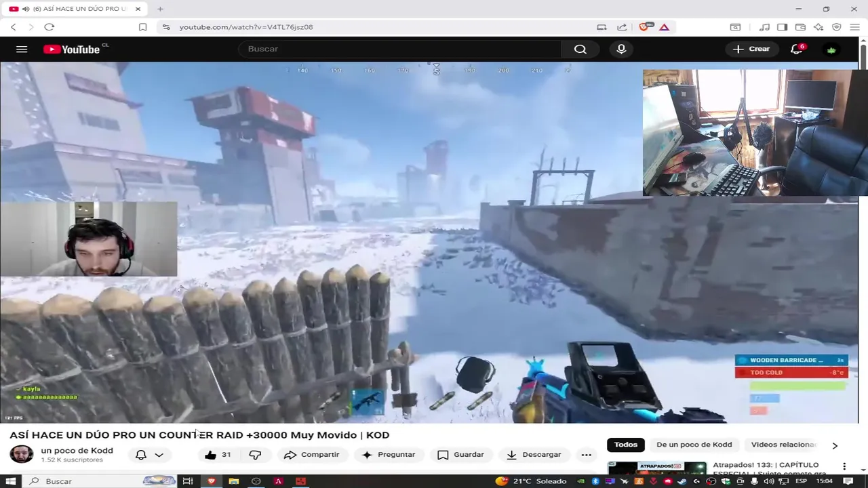This screenshot has height=488, width=868.
Task: Open the browser main menu
Action: (x=854, y=27)
